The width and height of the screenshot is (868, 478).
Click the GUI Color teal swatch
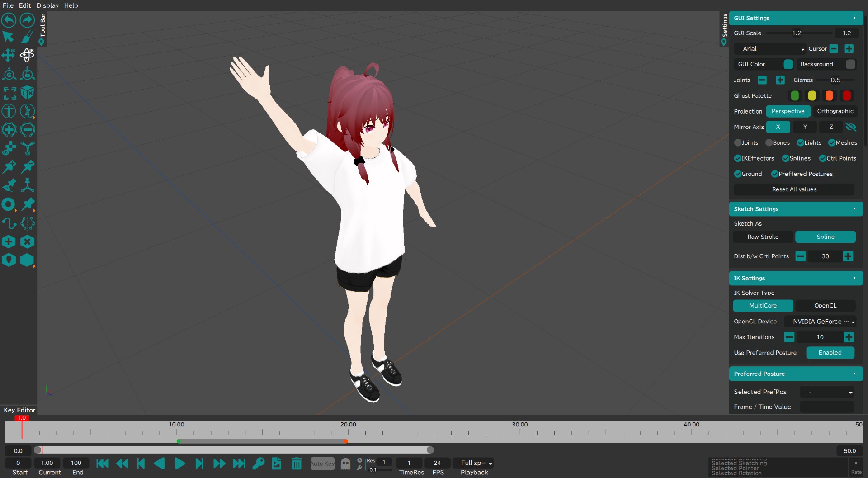click(788, 64)
